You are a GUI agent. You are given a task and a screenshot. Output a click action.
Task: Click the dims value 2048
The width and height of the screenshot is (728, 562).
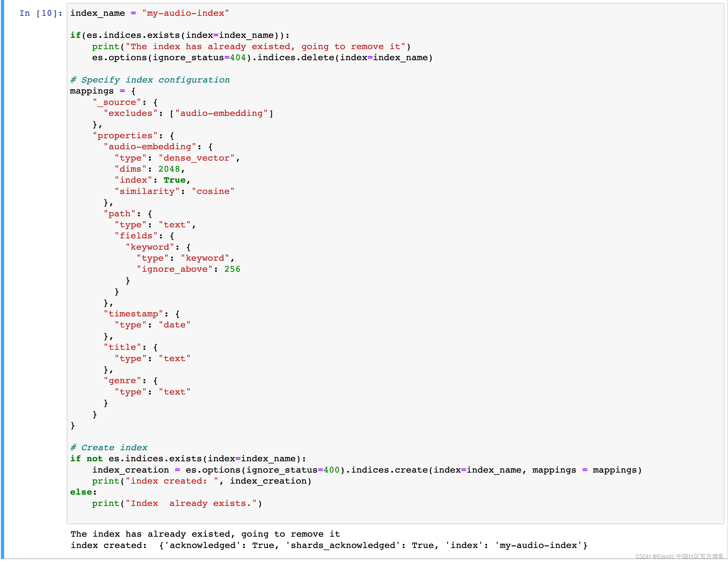169,169
